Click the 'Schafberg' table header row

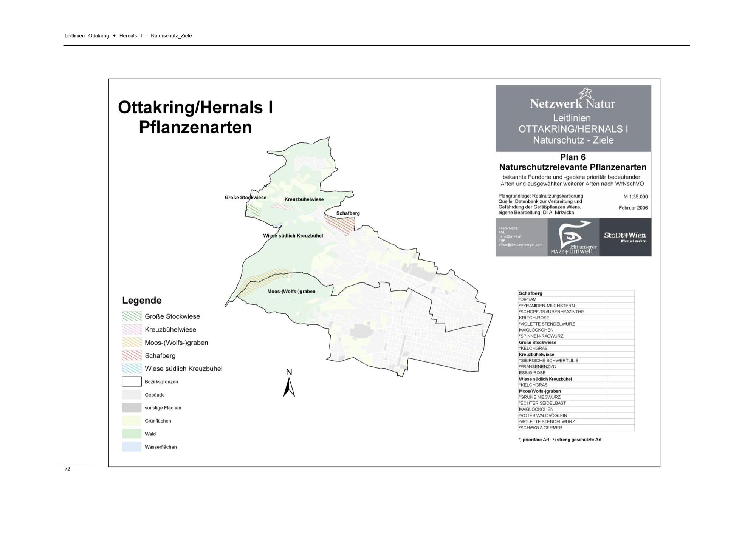(576, 293)
